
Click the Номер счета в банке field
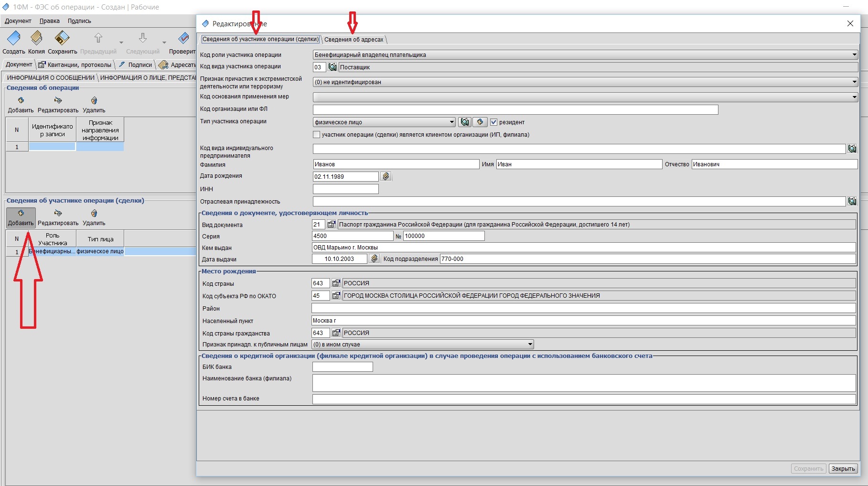pyautogui.click(x=584, y=399)
